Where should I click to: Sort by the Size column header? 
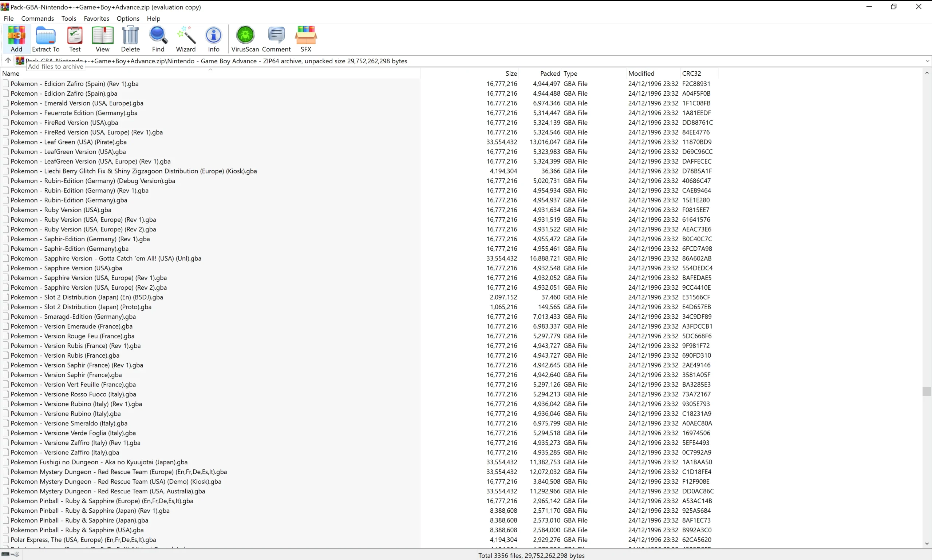(470, 73)
